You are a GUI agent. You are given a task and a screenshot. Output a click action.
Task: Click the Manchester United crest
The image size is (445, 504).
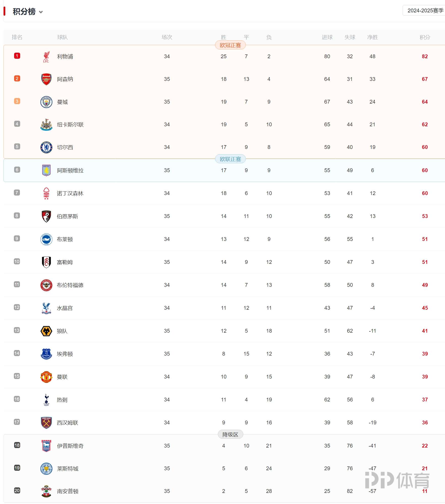coord(46,377)
